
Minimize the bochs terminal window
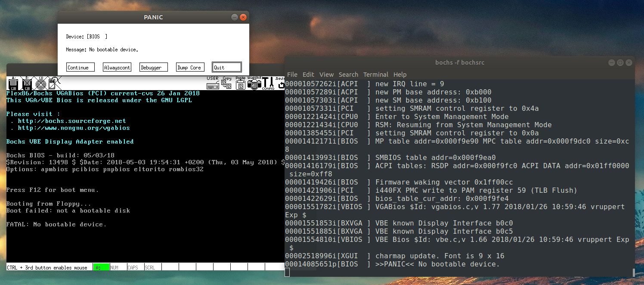pyautogui.click(x=611, y=63)
